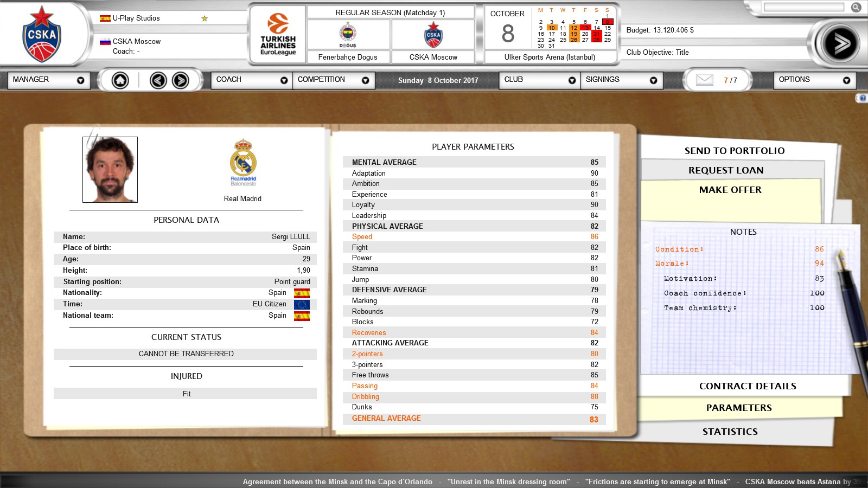Click the 7 / 7 message counter
The height and width of the screenshot is (488, 868).
[730, 80]
